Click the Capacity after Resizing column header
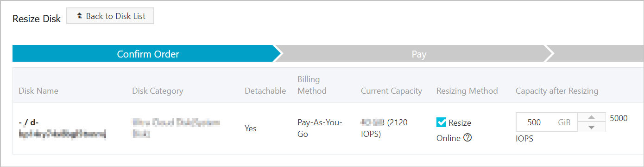The image size is (644, 167). coord(557,91)
